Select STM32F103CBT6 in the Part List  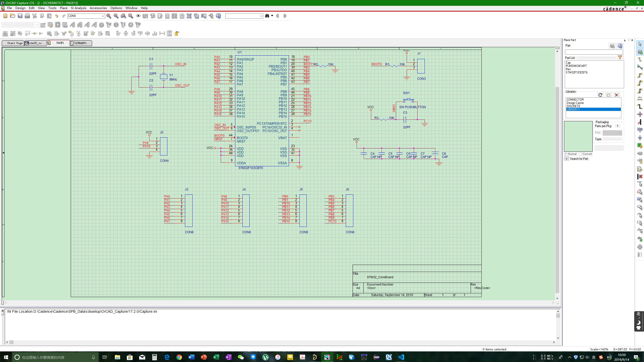(x=577, y=72)
